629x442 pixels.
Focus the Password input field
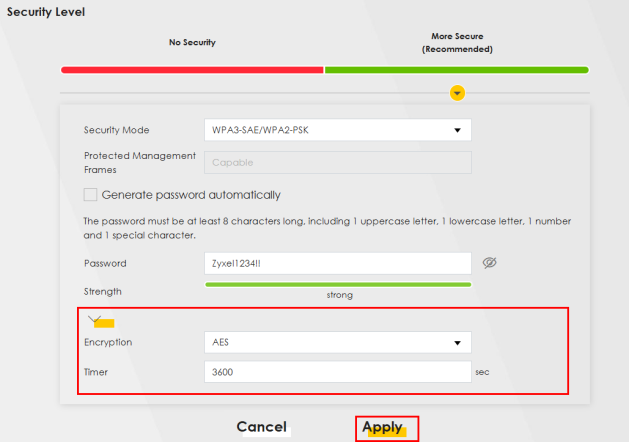pos(336,263)
